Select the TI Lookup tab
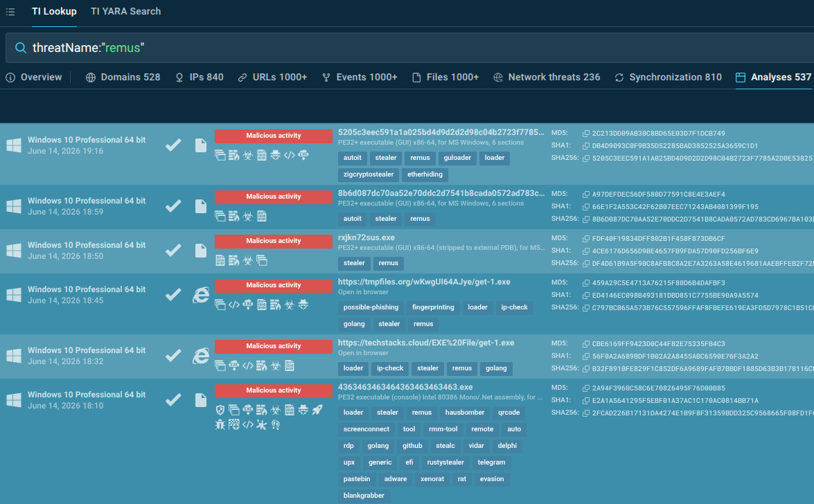Screen dimensions: 814x504 coord(54,11)
